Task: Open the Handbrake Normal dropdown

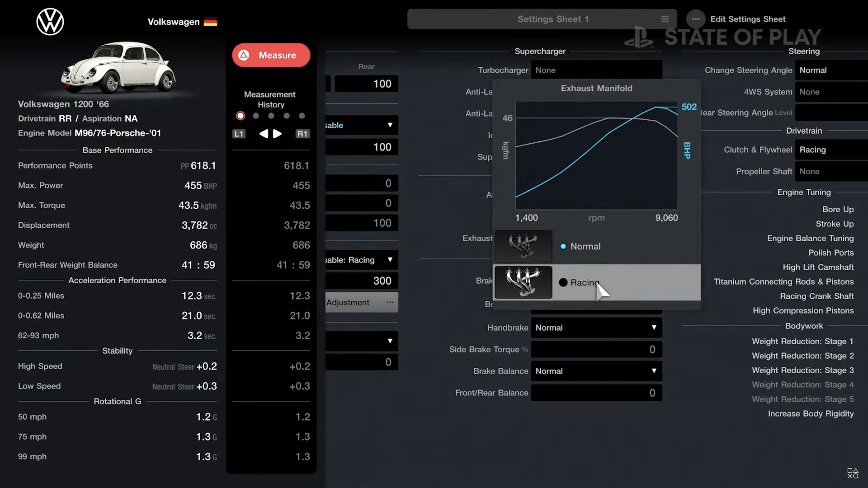Action: tap(596, 328)
